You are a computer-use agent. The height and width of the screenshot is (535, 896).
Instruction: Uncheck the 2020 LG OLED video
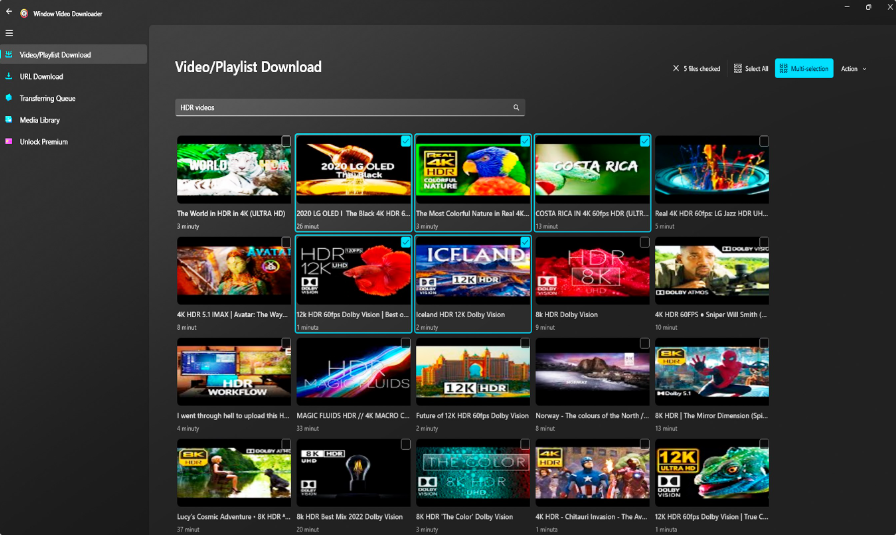click(x=405, y=141)
